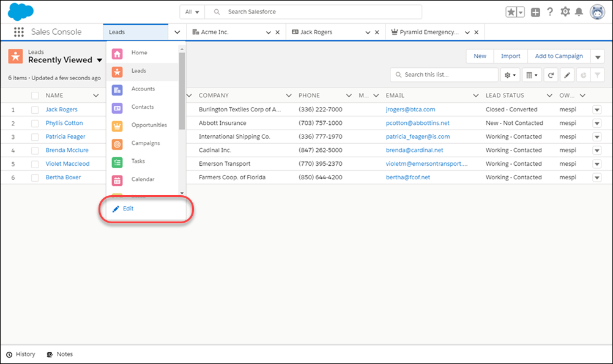Tick the select all checkbox in header
This screenshot has width=613, height=364.
pos(35,95)
